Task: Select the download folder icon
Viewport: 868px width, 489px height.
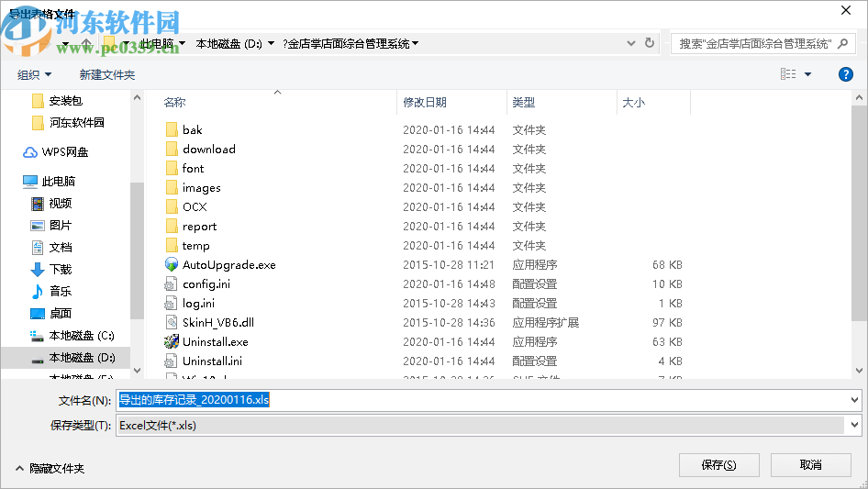Action: tap(172, 149)
